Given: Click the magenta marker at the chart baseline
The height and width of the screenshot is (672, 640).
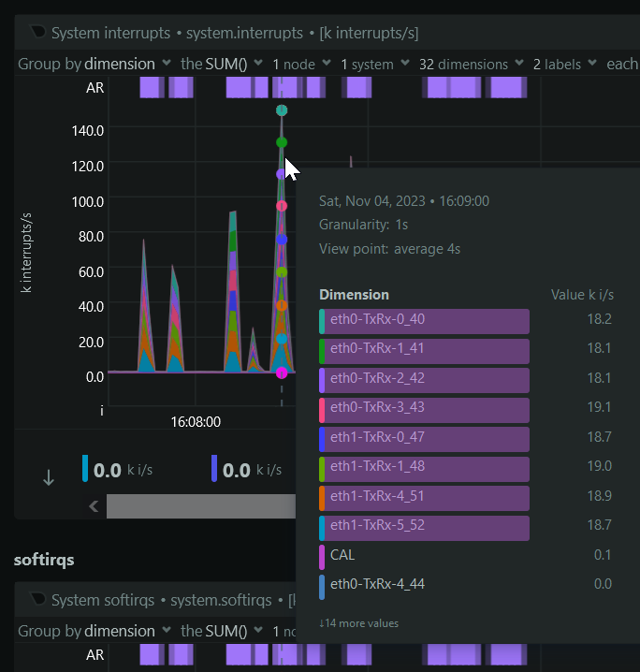Looking at the screenshot, I should (282, 373).
